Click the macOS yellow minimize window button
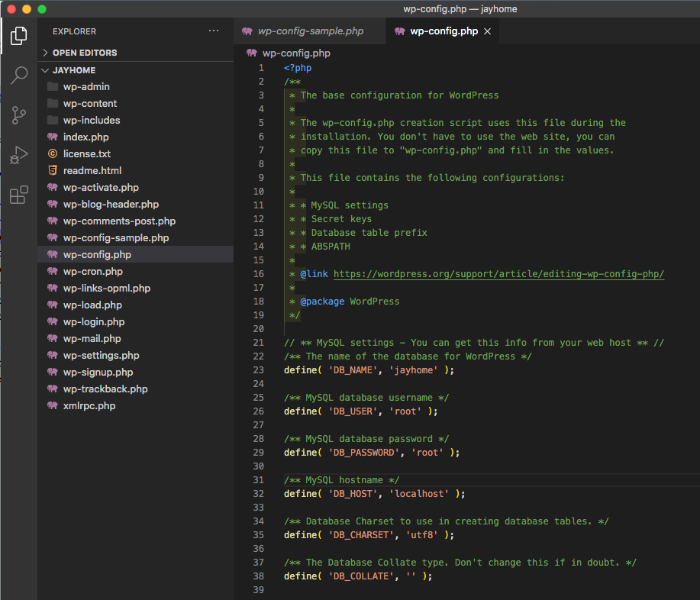700x600 pixels. (27, 9)
